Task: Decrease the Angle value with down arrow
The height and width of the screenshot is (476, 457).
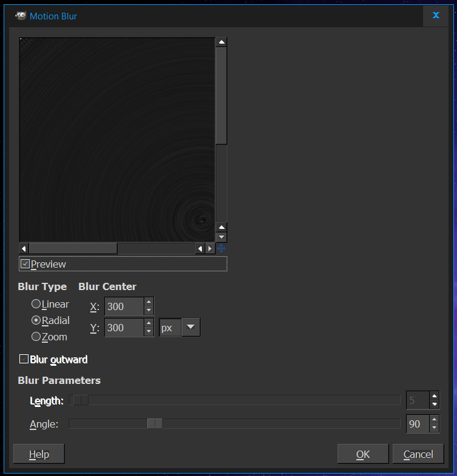Action: [435, 428]
